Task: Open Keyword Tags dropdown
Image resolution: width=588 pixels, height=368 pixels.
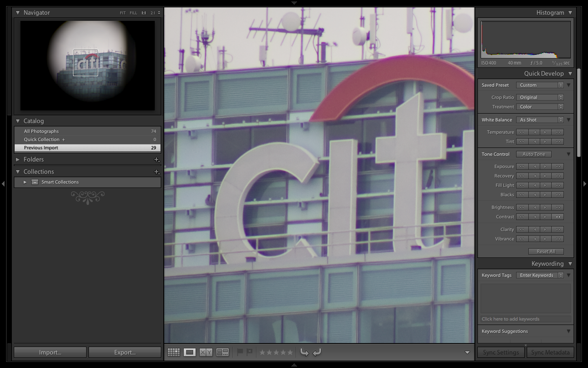Action: click(x=540, y=275)
